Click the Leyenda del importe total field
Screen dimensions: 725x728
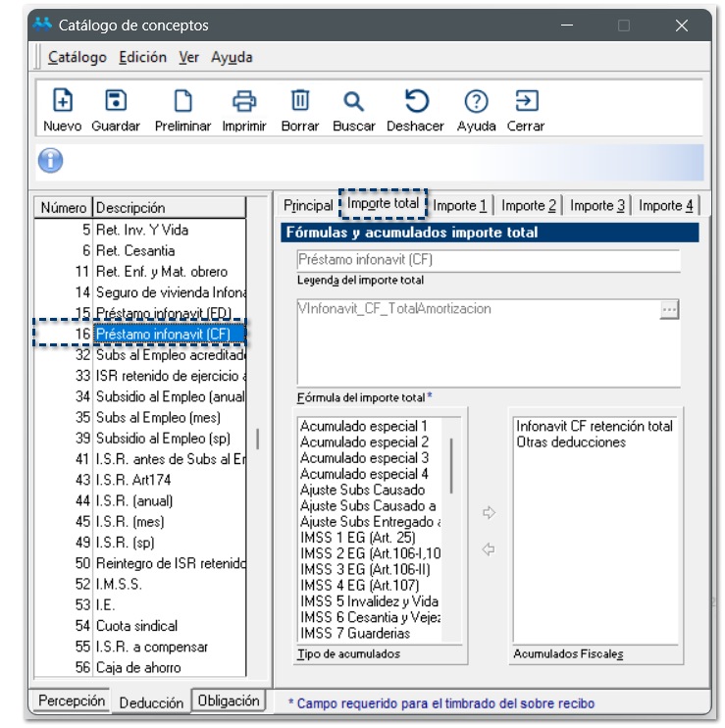click(489, 260)
